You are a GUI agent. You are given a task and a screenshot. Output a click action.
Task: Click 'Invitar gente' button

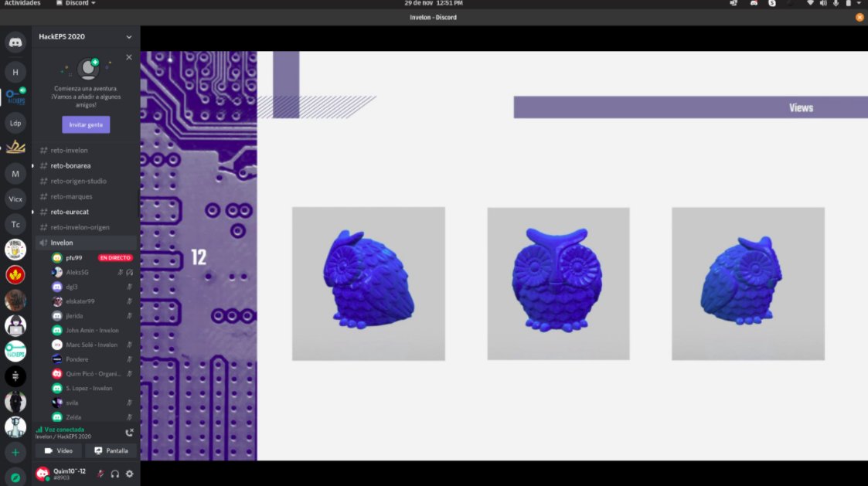pyautogui.click(x=86, y=124)
